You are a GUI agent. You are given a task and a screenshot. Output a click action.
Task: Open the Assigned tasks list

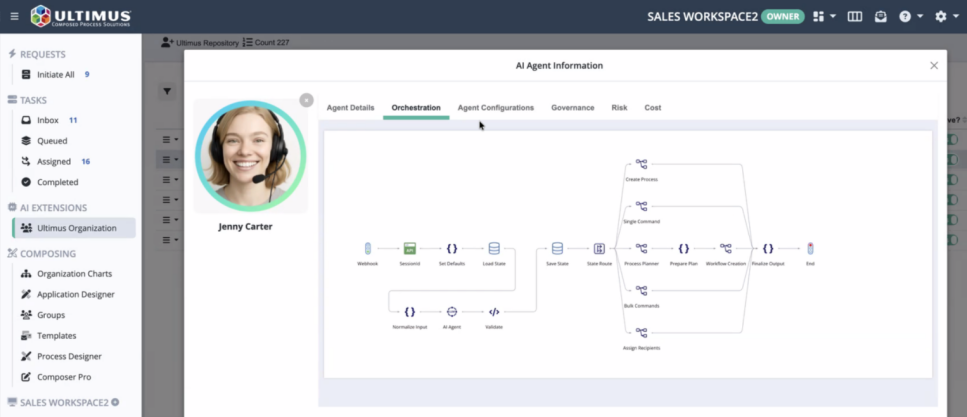tap(54, 162)
